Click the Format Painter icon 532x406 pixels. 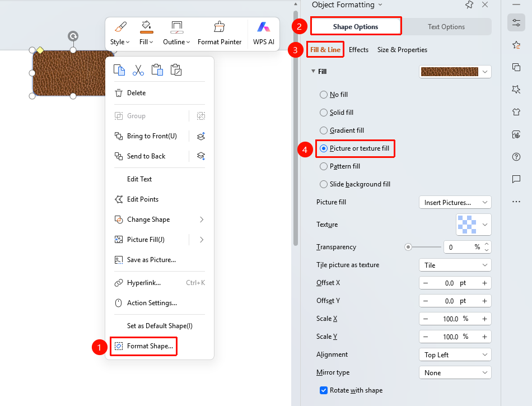tap(219, 27)
